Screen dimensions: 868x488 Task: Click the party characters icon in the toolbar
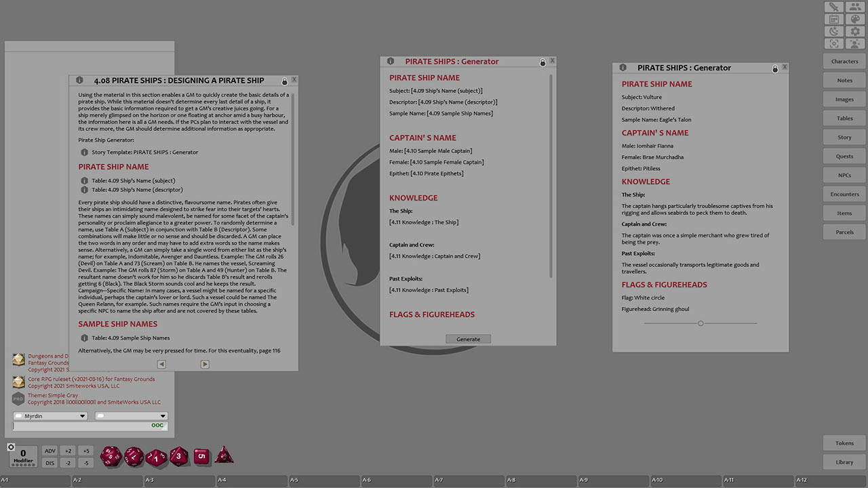pyautogui.click(x=854, y=7)
